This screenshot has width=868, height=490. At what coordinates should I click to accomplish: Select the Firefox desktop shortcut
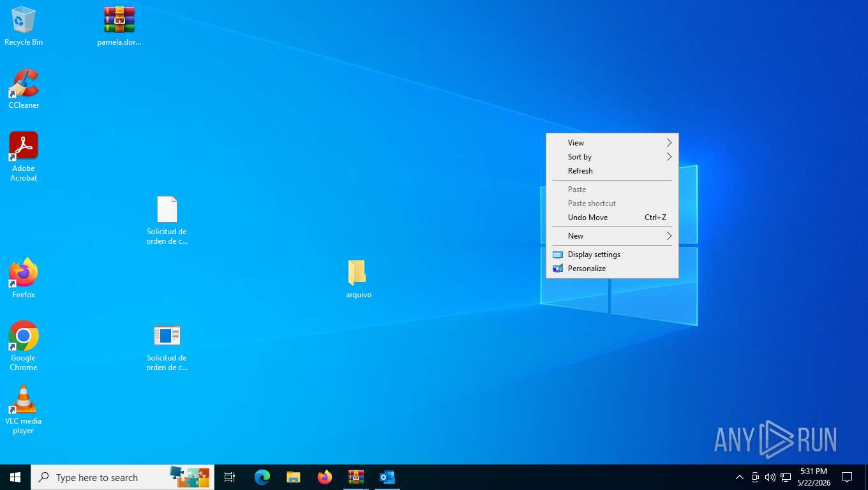tap(24, 279)
